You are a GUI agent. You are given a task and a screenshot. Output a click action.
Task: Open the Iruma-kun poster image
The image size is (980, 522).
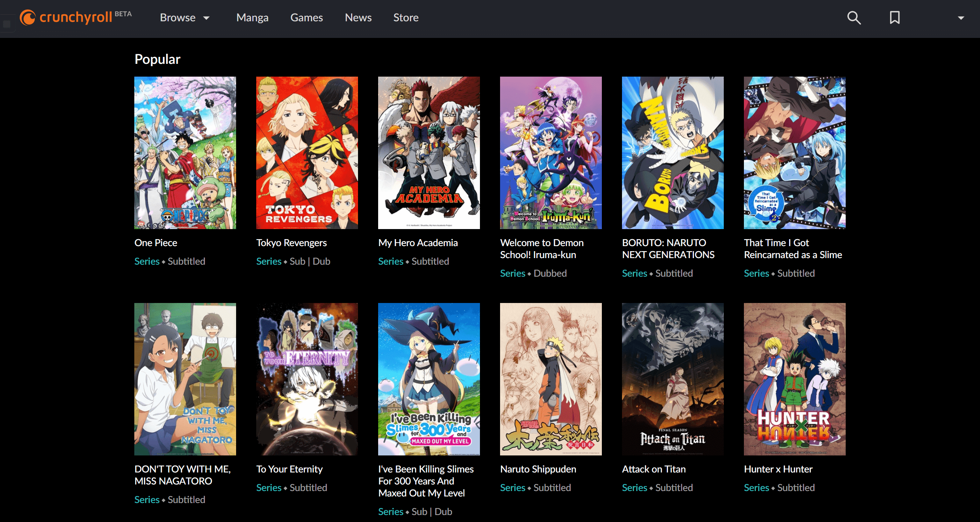pos(551,153)
